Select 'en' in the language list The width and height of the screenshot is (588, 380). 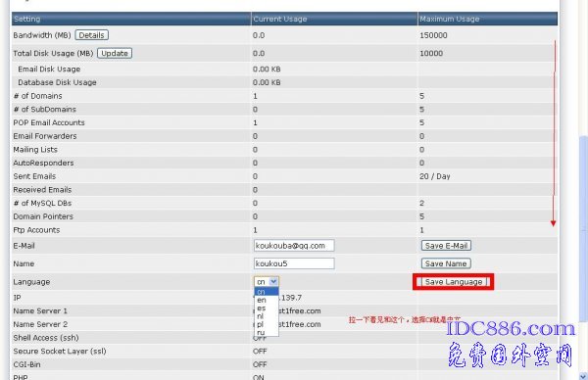tap(267, 300)
